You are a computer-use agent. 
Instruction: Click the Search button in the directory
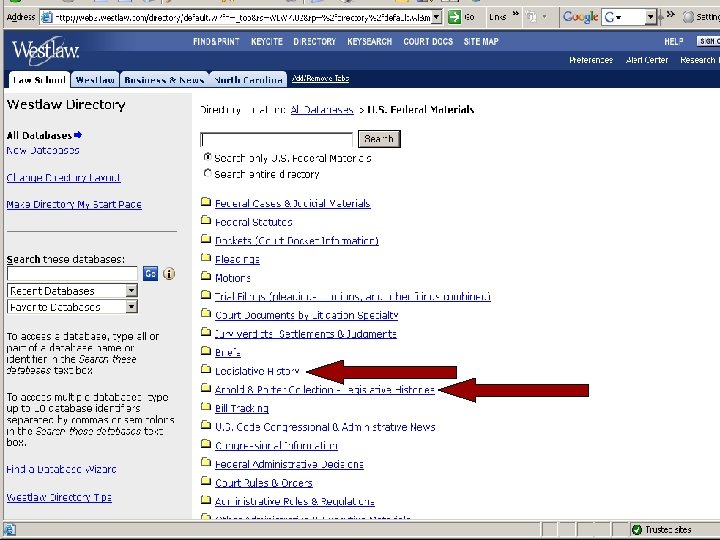tap(379, 139)
